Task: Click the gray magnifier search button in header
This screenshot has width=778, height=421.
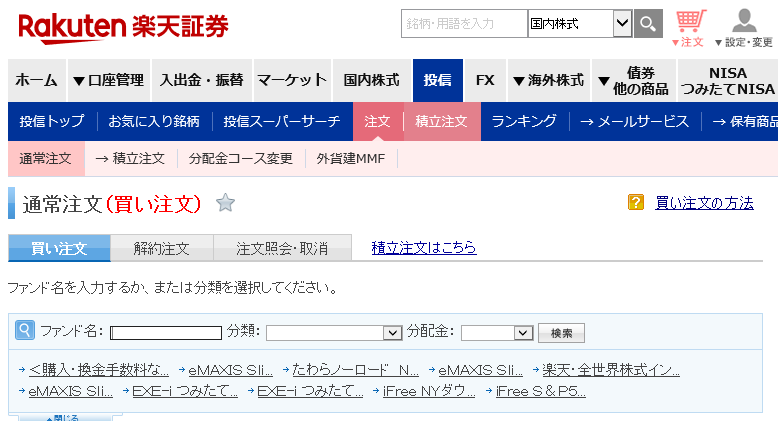Action: tap(648, 23)
